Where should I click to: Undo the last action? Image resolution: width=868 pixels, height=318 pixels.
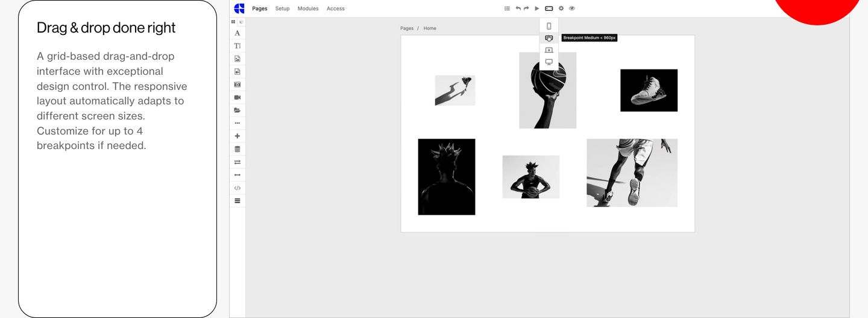click(518, 8)
